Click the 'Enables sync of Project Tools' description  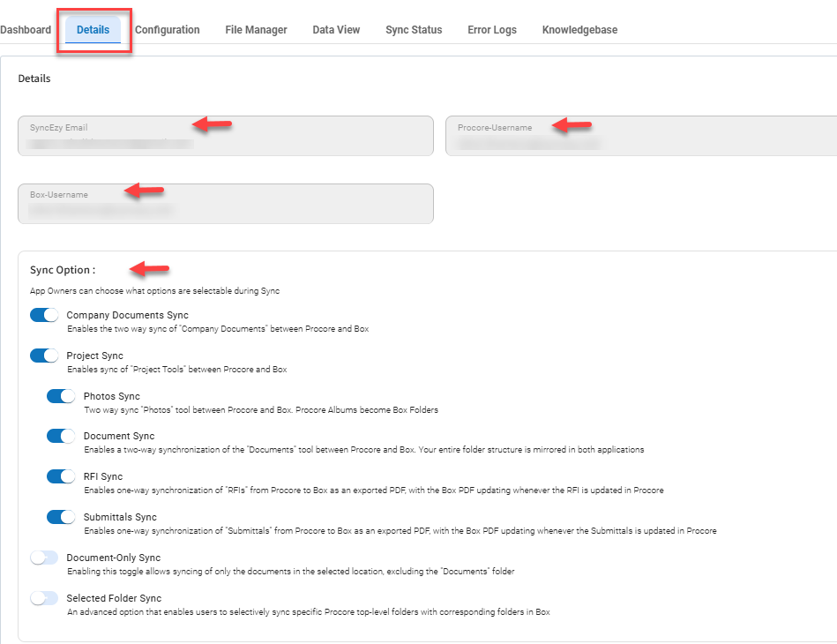click(177, 370)
